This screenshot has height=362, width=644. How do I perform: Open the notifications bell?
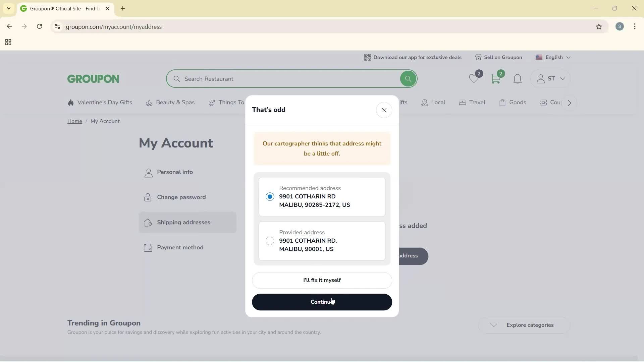(517, 79)
